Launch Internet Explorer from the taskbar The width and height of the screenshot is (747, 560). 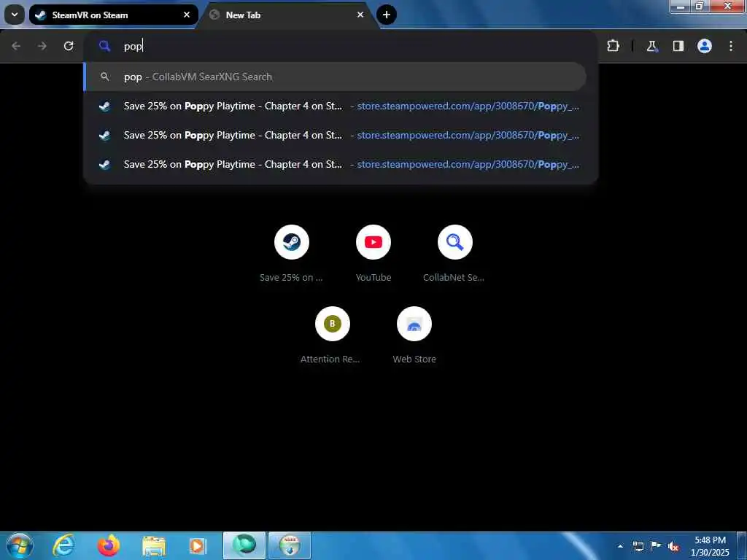click(63, 545)
